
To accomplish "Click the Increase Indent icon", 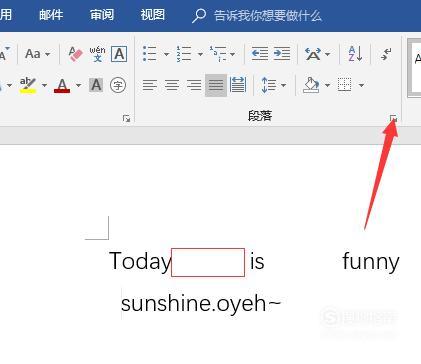I will coord(282,54).
